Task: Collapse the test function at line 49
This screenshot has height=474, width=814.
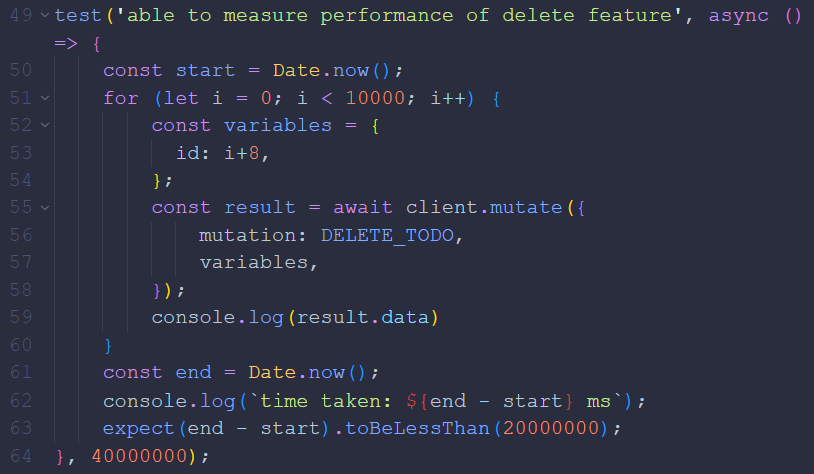Action: click(45, 15)
